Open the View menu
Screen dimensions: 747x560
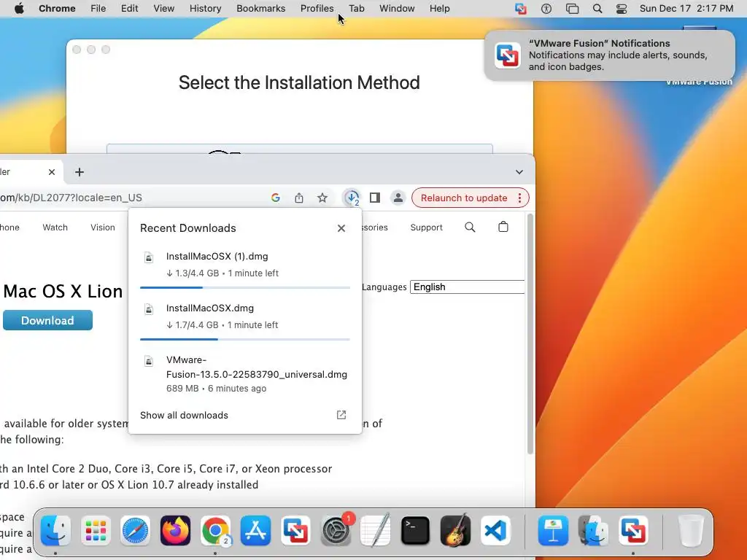point(164,9)
